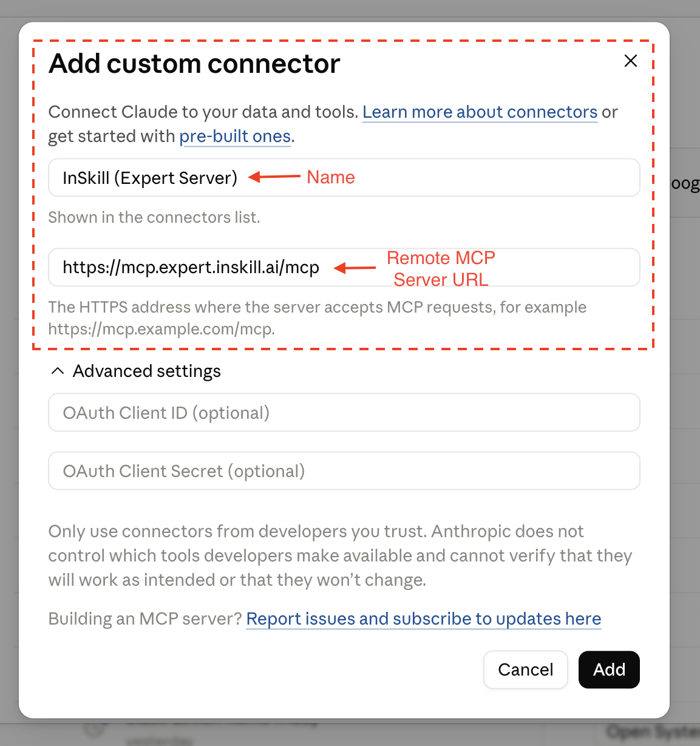Click the Building an MCP server? text

tap(145, 619)
